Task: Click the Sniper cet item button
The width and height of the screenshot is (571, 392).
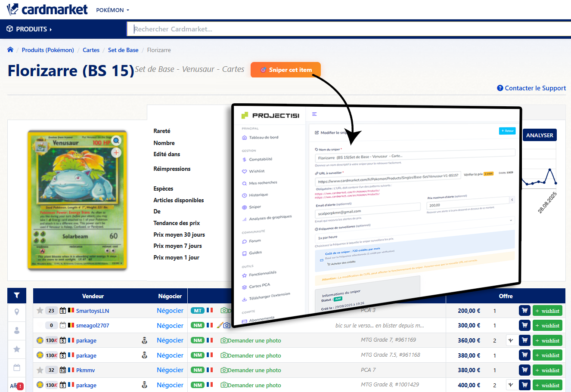Action: pyautogui.click(x=285, y=70)
